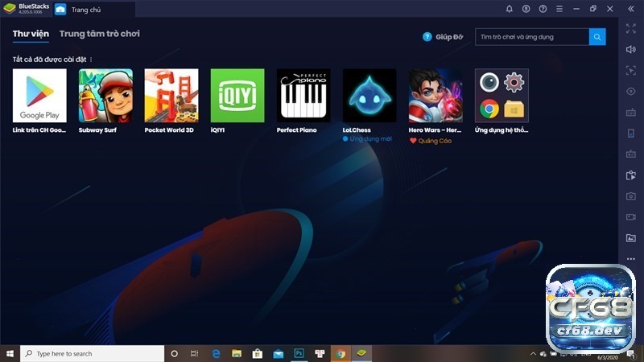Start screen recording with video icon
644x362 pixels.
click(631, 216)
